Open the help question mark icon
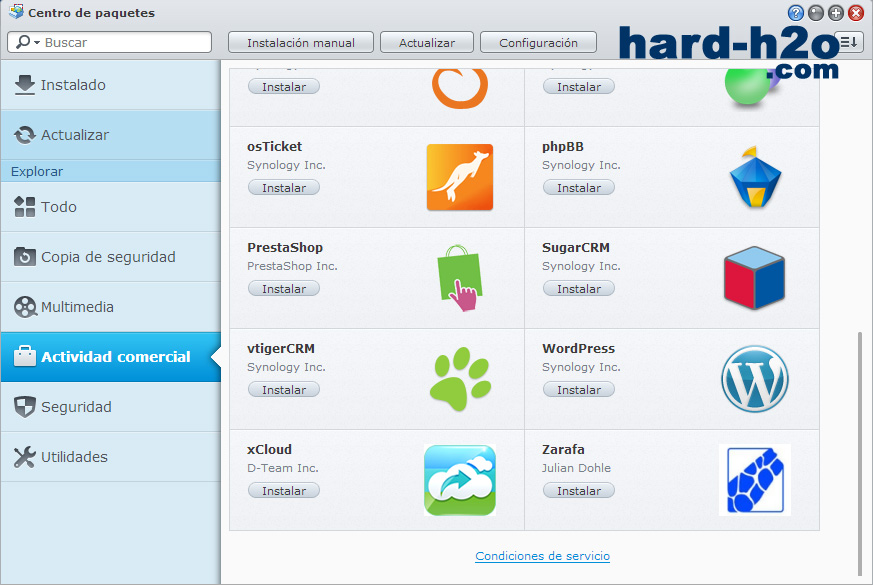This screenshot has height=585, width=873. (x=796, y=13)
